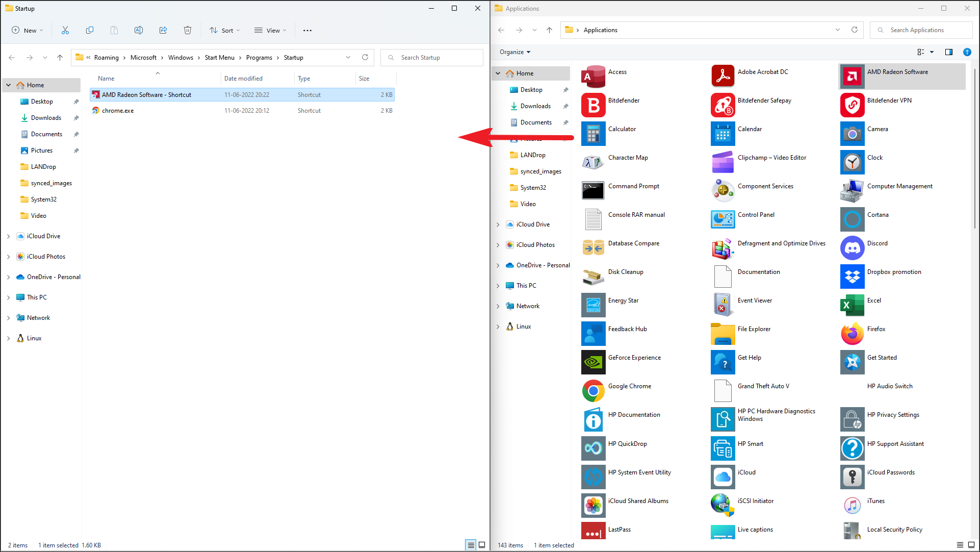
Task: Open the New dropdown in Startup toolbar
Action: 28,31
